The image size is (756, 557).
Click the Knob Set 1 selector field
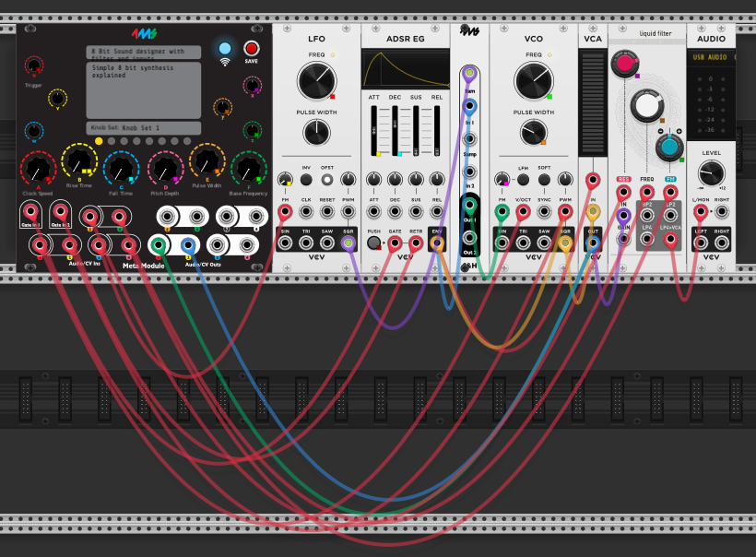[x=145, y=127]
